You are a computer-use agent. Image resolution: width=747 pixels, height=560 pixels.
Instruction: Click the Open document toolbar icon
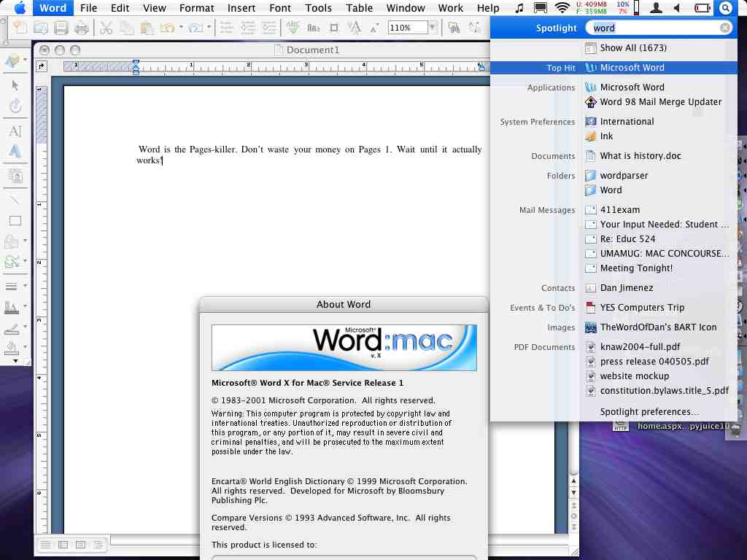coord(41,28)
